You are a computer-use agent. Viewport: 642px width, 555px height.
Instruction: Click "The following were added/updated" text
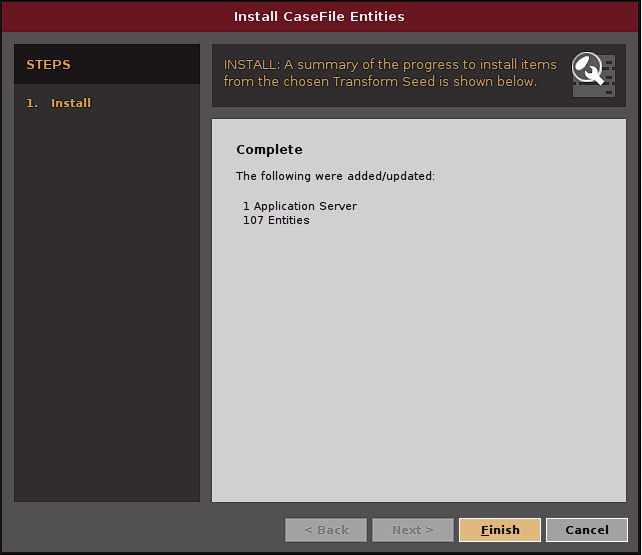(x=335, y=176)
